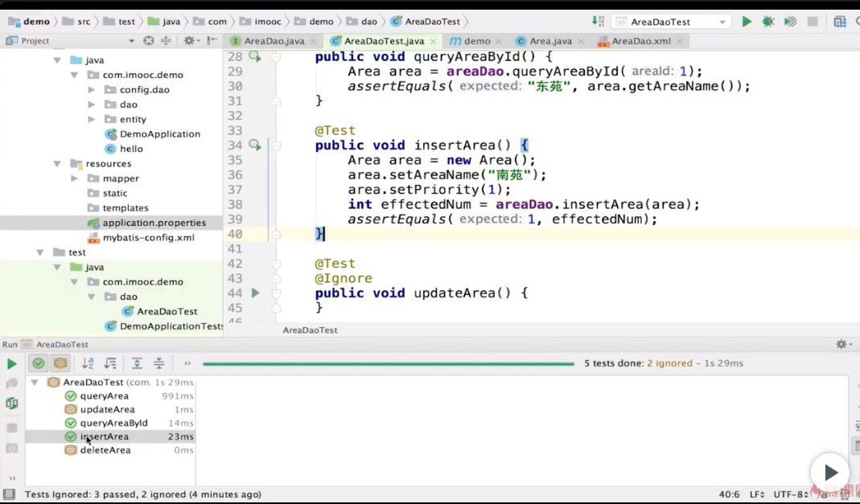Open the Run panel gear settings
The height and width of the screenshot is (504, 860).
click(841, 344)
